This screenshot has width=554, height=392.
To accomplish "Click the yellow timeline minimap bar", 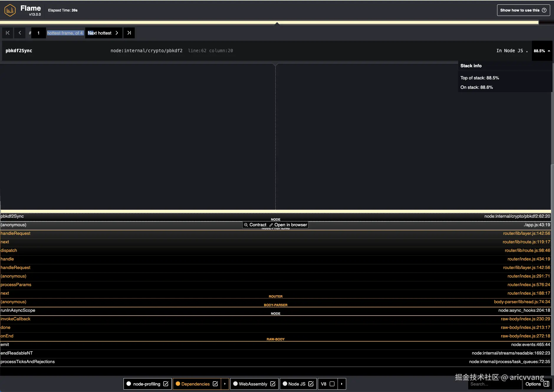I will pyautogui.click(x=265, y=22).
